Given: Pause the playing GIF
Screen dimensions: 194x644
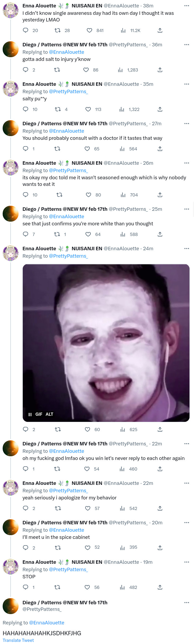Looking at the screenshot, I should coord(30,414).
